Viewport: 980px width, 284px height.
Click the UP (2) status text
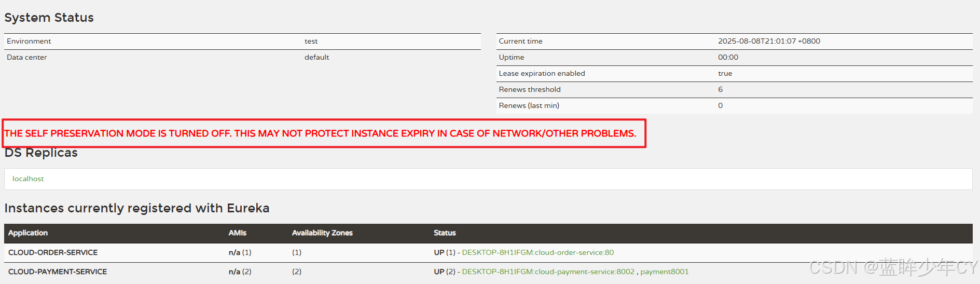[445, 272]
